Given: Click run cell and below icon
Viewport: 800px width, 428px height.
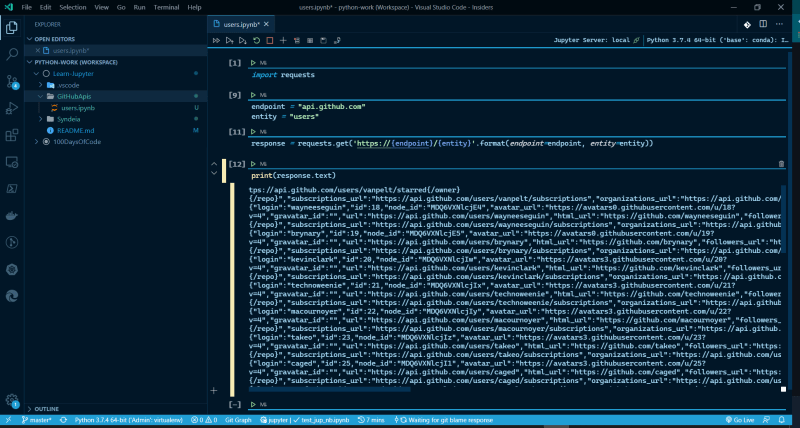Looking at the screenshot, I should (243, 40).
